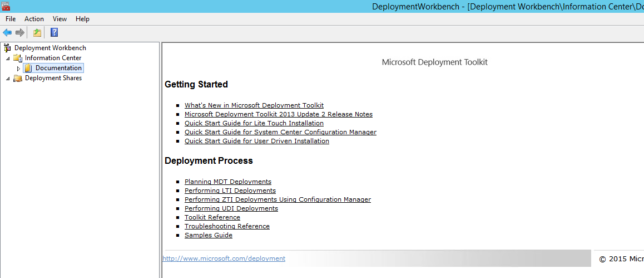Open the Performing UDI Deployments link
The image size is (644, 278).
231,209
